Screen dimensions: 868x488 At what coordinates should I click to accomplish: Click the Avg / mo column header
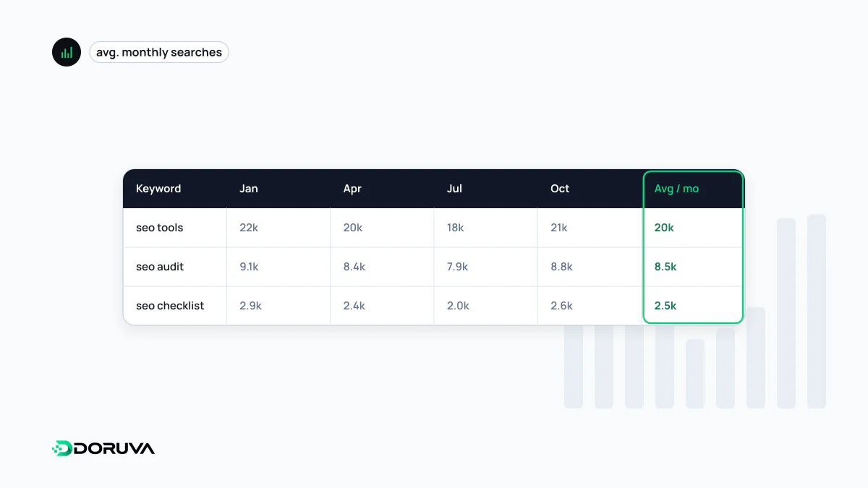[x=676, y=189]
